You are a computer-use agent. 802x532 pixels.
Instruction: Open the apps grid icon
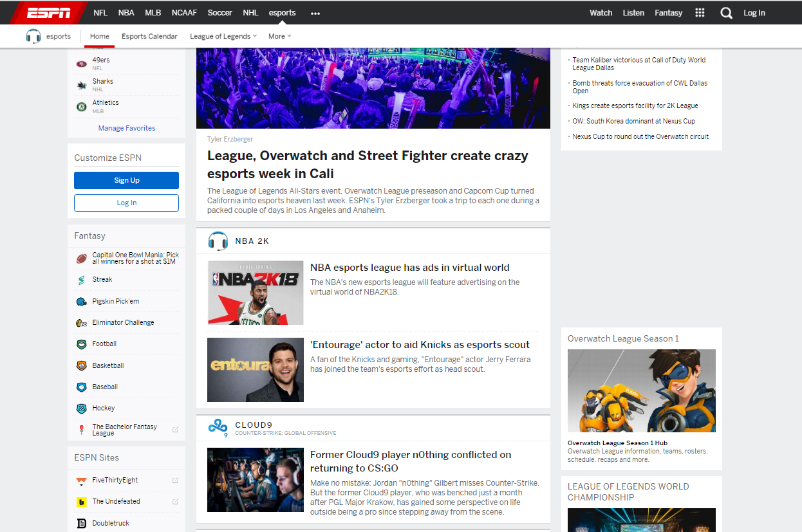coord(700,13)
